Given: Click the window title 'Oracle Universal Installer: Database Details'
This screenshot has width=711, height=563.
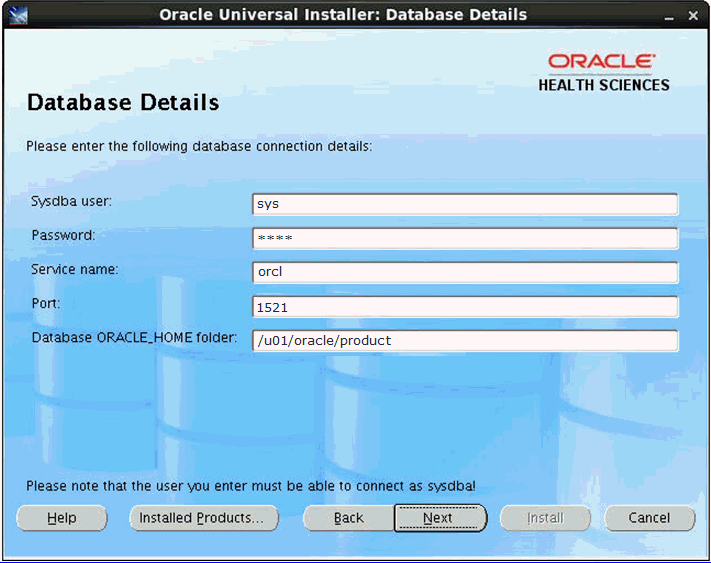Looking at the screenshot, I should pos(343,15).
